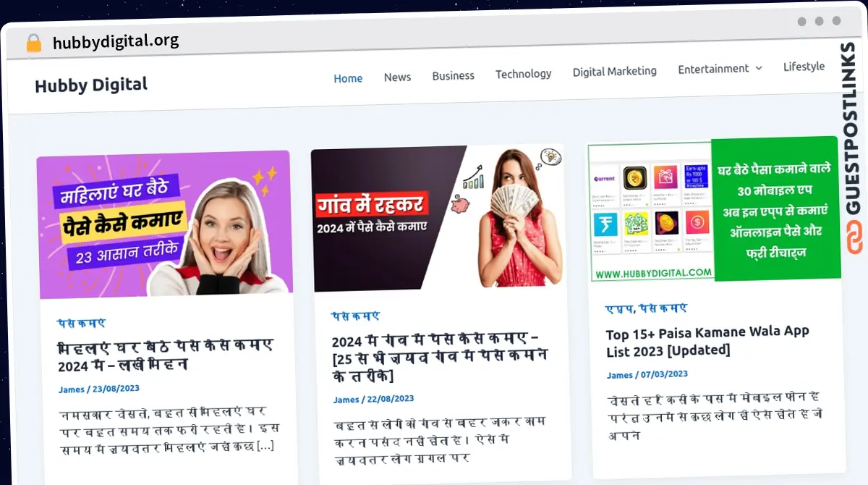Open the Lifestyle menu item
Screen dimensions: 868x485
pyautogui.click(x=804, y=66)
